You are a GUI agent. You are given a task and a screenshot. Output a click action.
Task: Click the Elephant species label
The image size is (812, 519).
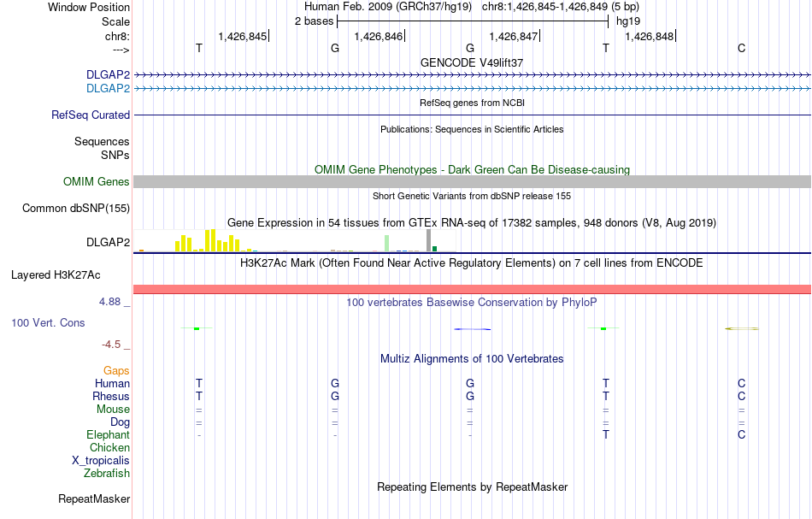[109, 435]
